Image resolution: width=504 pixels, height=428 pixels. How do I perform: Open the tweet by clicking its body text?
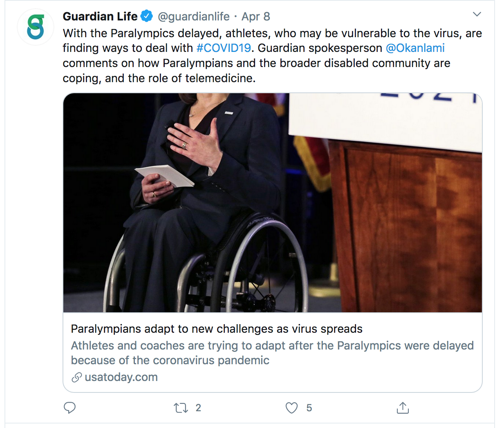click(x=272, y=56)
